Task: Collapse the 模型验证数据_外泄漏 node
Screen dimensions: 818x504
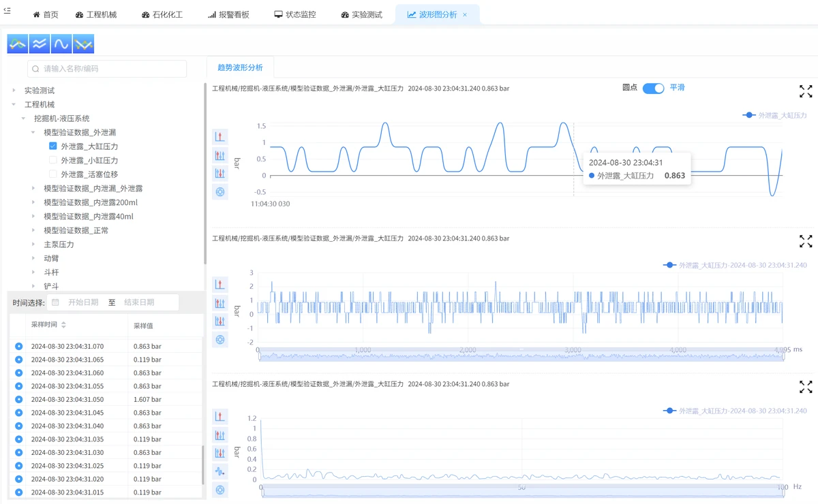Action: click(33, 133)
